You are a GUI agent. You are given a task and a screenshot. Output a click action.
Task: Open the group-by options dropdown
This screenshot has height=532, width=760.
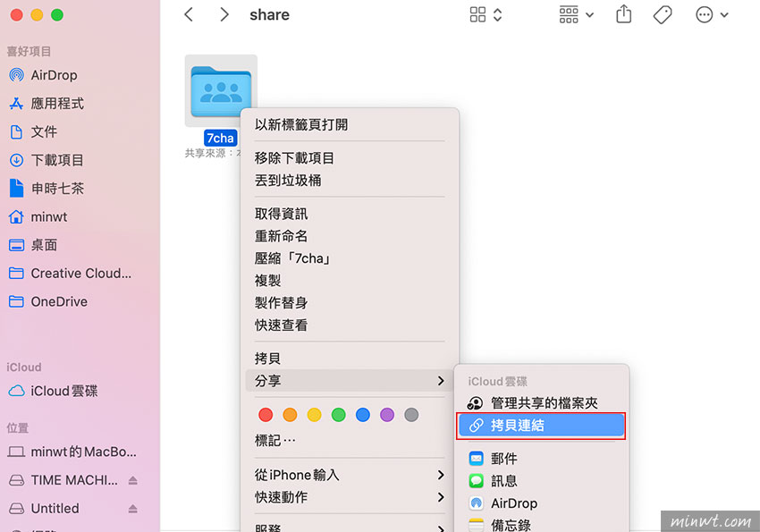coord(577,14)
